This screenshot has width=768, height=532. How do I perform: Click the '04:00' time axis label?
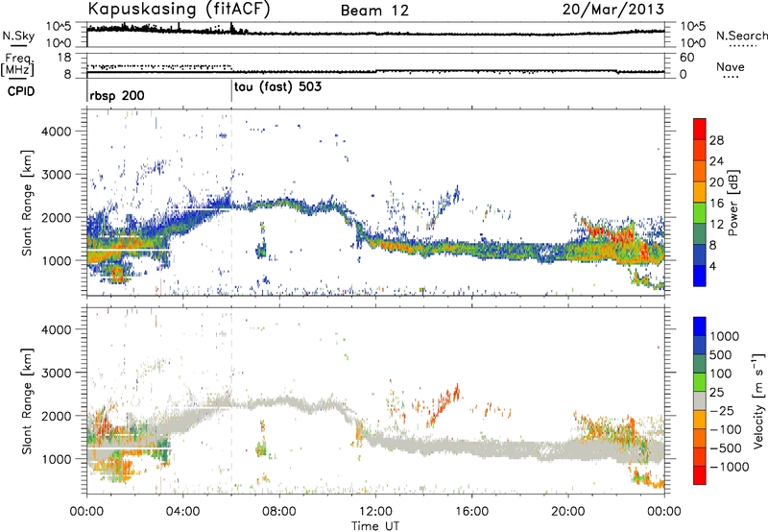click(x=182, y=512)
